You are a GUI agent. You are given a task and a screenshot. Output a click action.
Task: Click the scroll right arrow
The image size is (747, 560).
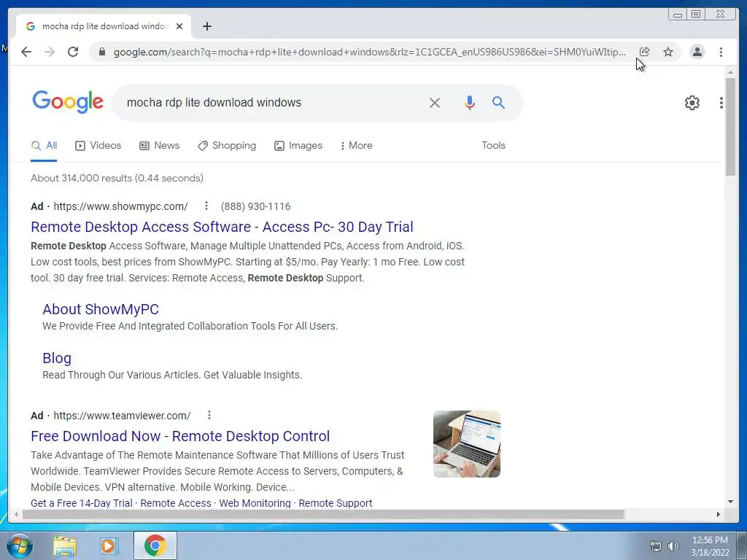point(719,514)
